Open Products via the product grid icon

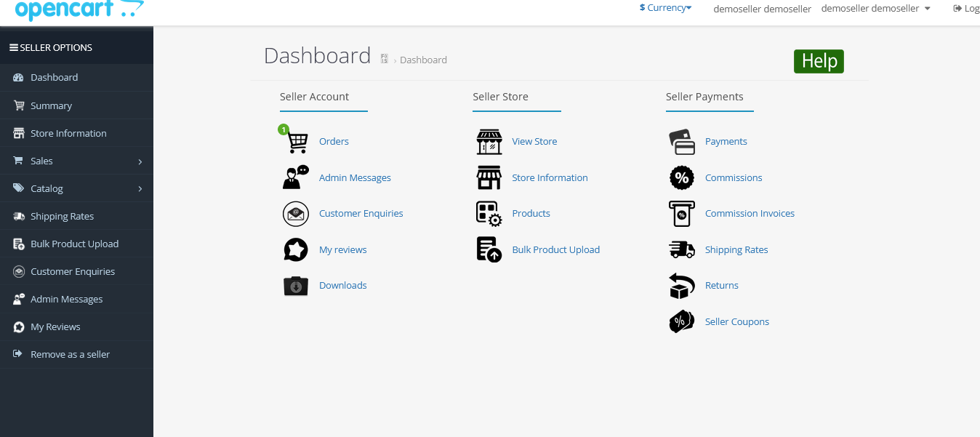coord(489,213)
